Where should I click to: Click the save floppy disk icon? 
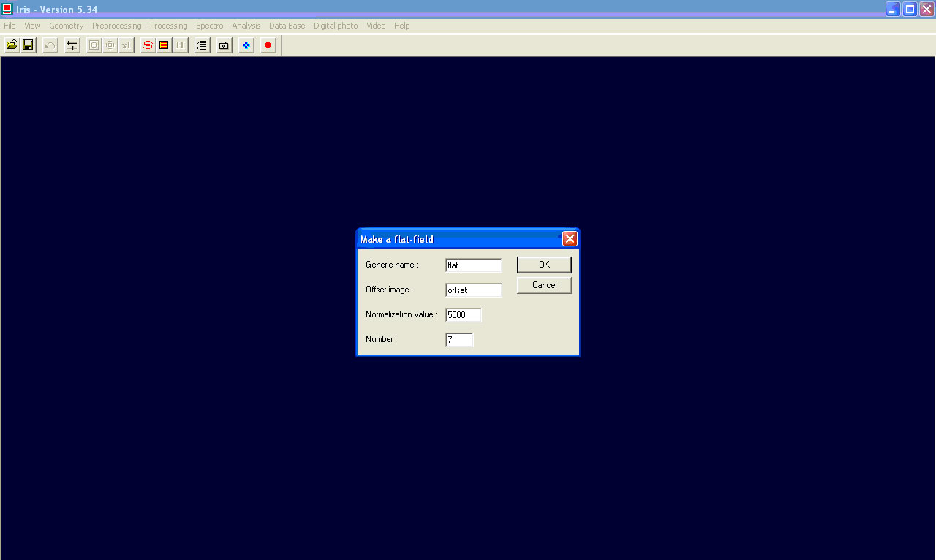[28, 45]
